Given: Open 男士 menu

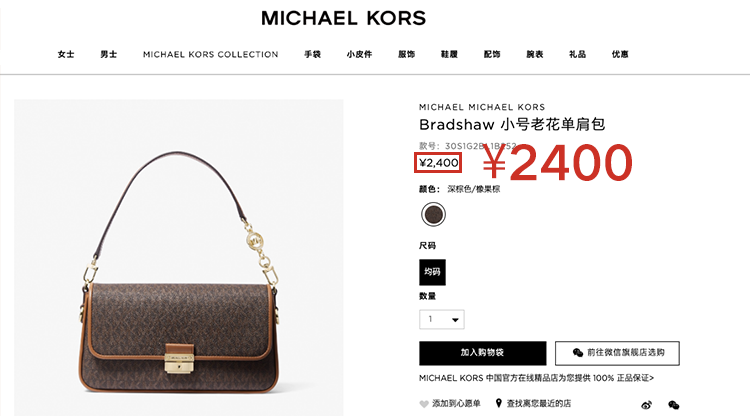Looking at the screenshot, I should (x=109, y=54).
